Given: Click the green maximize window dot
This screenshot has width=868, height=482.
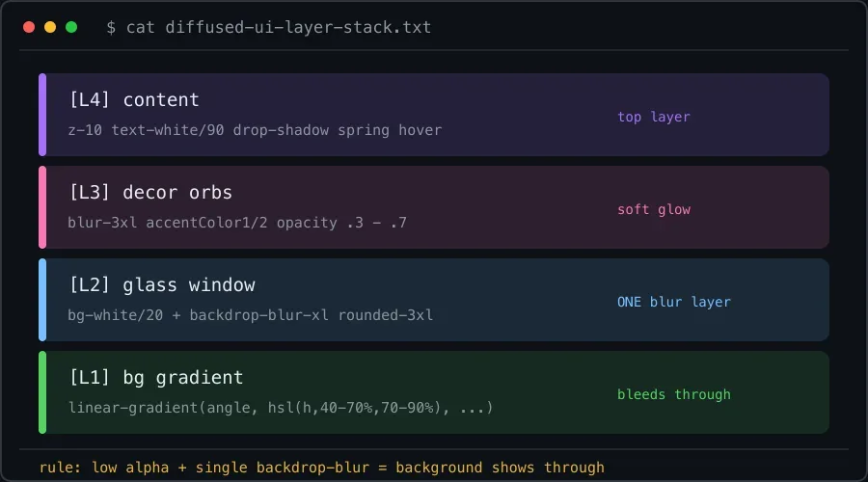Looking at the screenshot, I should pos(71,27).
